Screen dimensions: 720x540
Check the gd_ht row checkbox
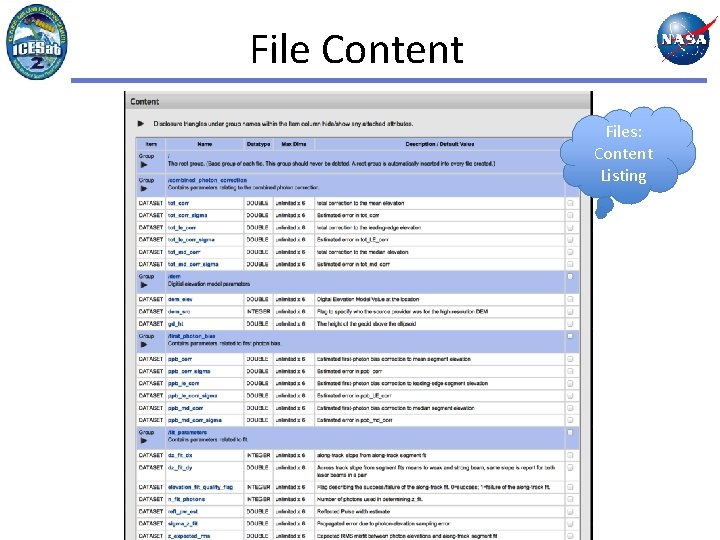coord(570,324)
